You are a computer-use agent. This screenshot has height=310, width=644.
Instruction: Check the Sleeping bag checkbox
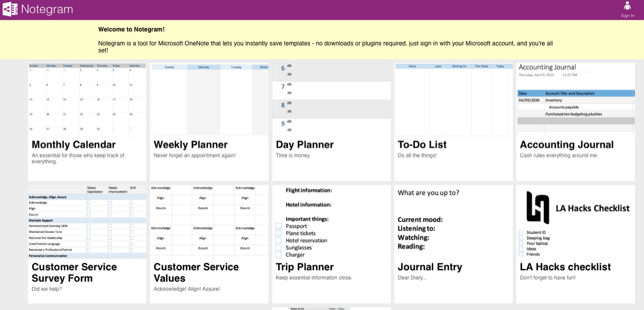521,238
